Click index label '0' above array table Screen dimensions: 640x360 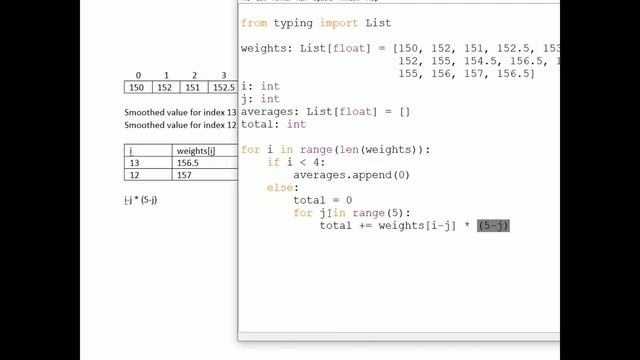tap(138, 76)
